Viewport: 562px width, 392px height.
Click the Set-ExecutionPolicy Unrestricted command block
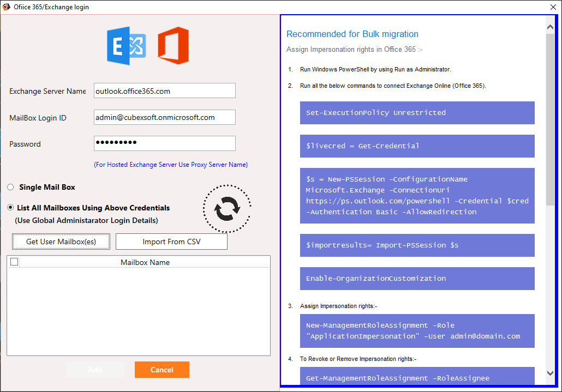click(417, 113)
